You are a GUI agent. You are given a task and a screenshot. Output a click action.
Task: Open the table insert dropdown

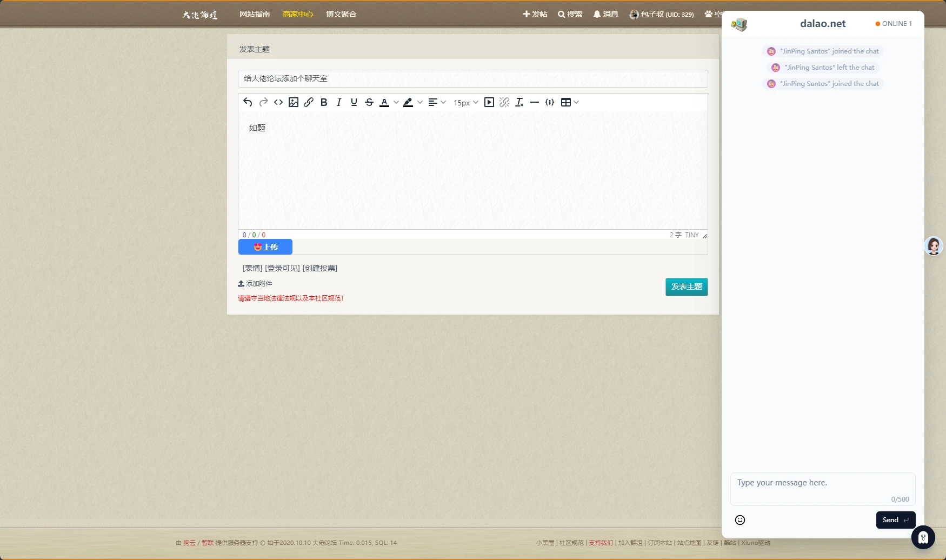(x=570, y=102)
